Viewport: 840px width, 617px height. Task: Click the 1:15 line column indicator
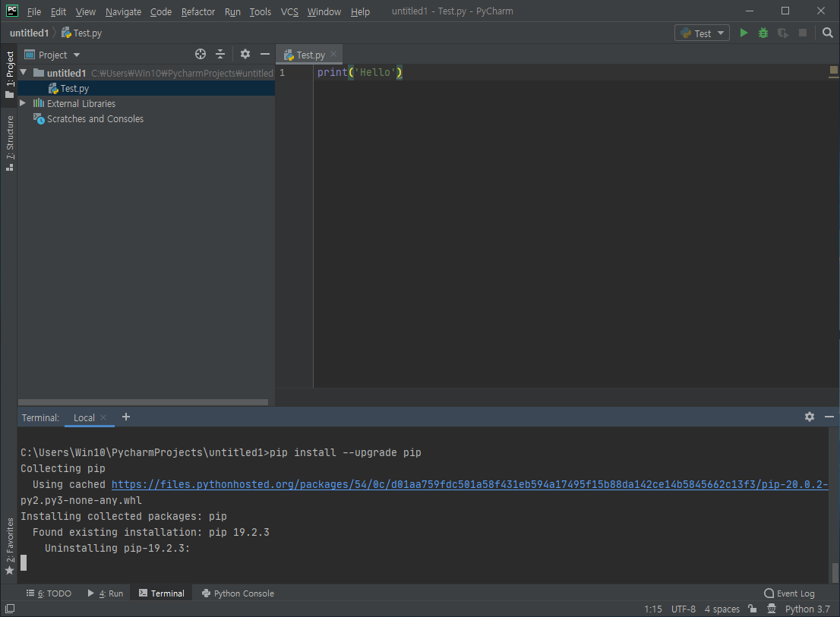click(x=652, y=609)
